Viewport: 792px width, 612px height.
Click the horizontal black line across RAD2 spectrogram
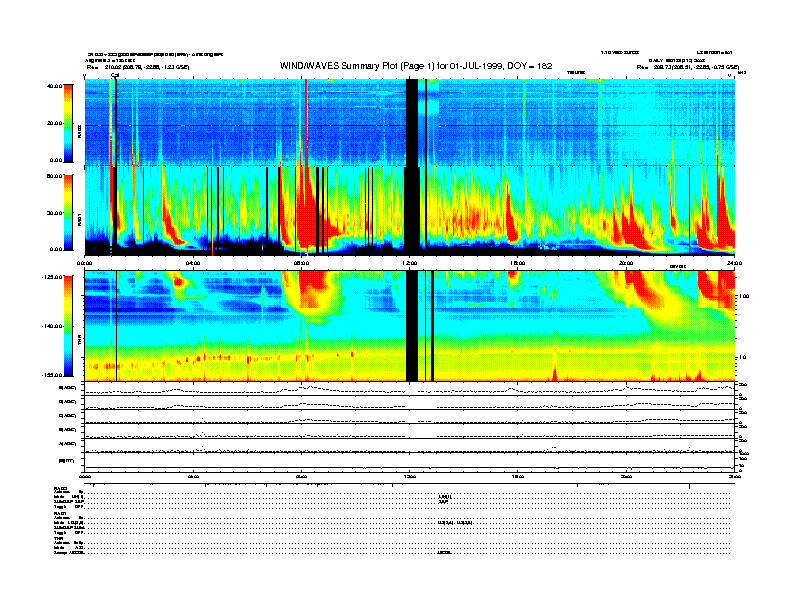(x=410, y=125)
